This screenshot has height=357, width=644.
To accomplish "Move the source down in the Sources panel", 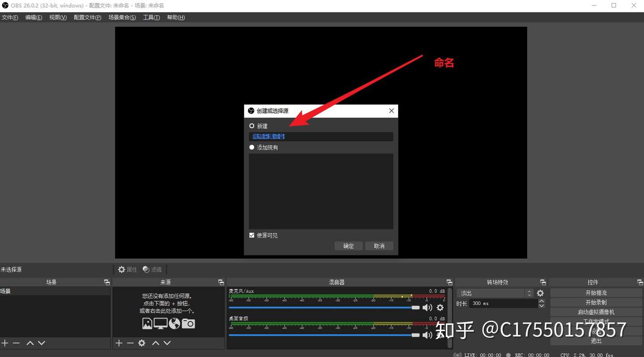I will pyautogui.click(x=167, y=343).
